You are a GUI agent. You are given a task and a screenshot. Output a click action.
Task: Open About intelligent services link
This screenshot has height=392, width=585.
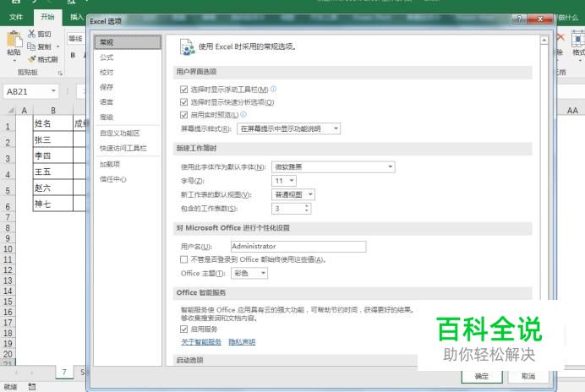(x=201, y=342)
